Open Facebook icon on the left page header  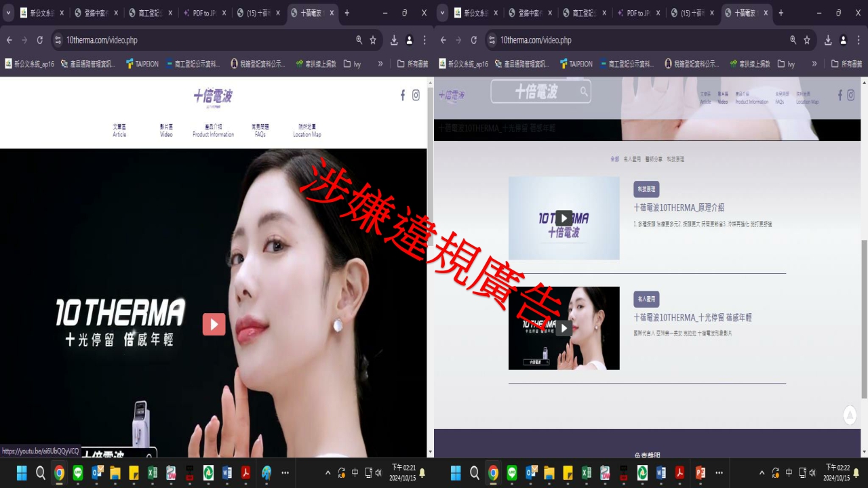[402, 96]
